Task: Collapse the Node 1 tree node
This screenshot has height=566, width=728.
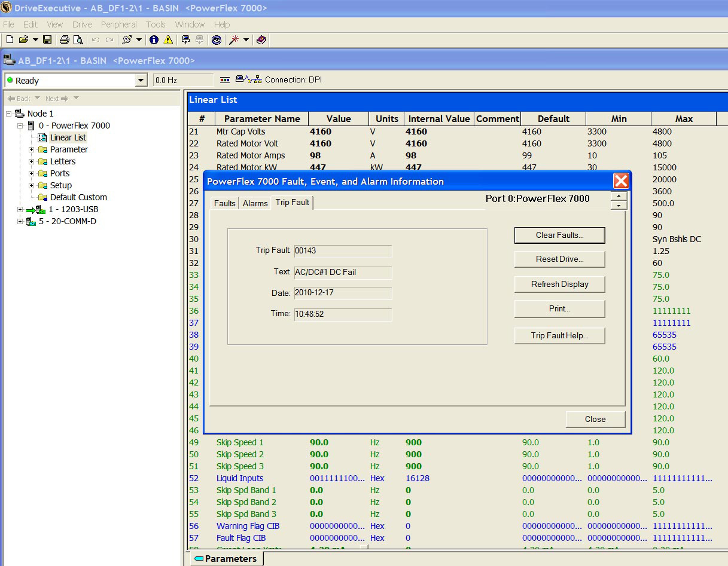Action: (x=8, y=114)
